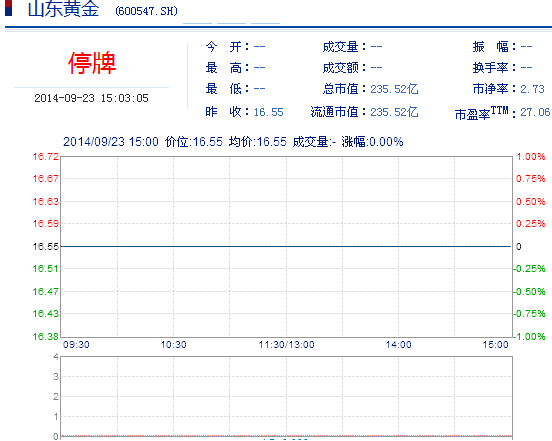Click the 昨收 value 16.55
Screen dimensions: 552x441
pos(268,112)
